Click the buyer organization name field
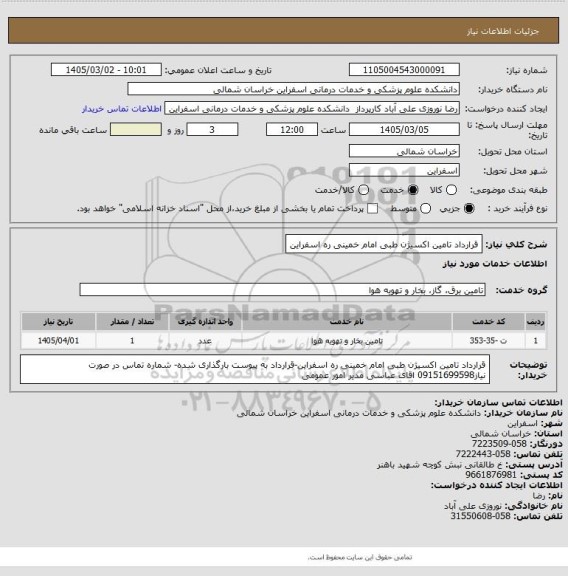Image resolution: width=568 pixels, height=576 pixels. point(294,89)
